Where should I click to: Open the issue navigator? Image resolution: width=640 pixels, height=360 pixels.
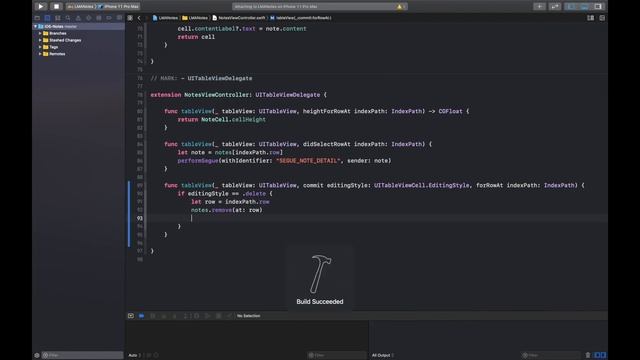point(78,18)
